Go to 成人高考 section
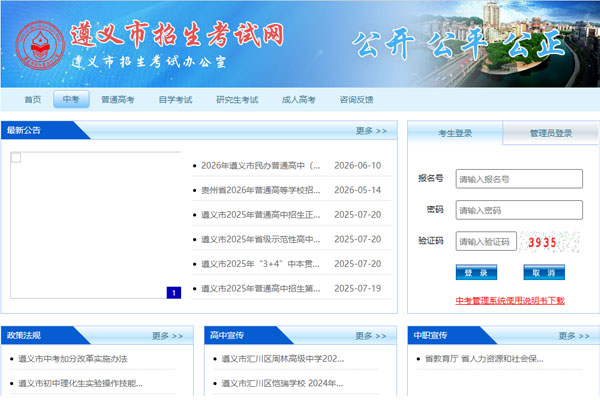Screen dimensions: 600x400 [x=298, y=100]
